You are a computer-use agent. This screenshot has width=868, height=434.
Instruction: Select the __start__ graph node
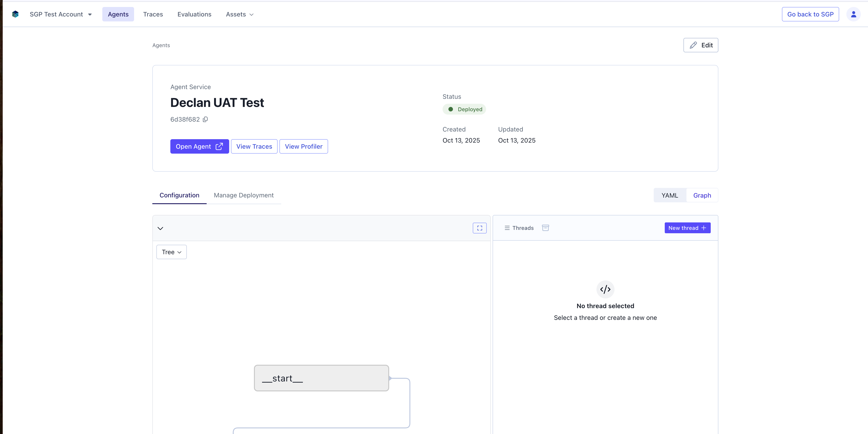tap(321, 378)
